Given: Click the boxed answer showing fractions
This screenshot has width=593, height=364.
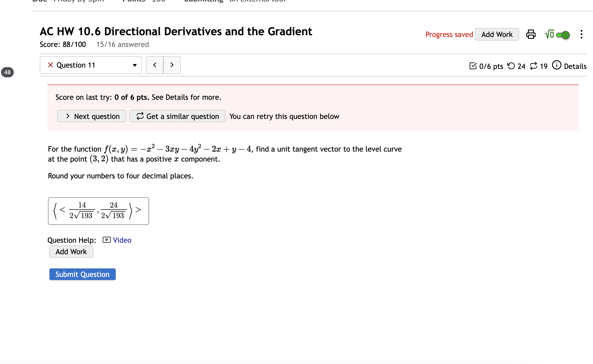Looking at the screenshot, I should 98,211.
